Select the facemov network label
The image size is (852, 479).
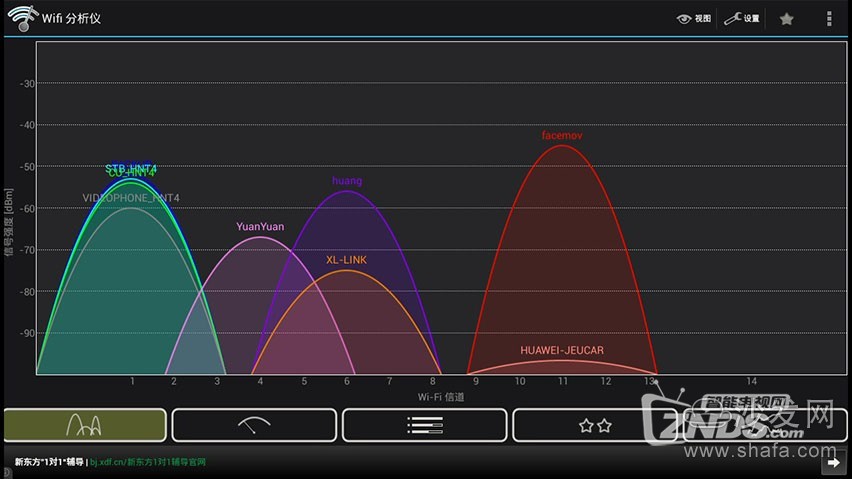562,135
